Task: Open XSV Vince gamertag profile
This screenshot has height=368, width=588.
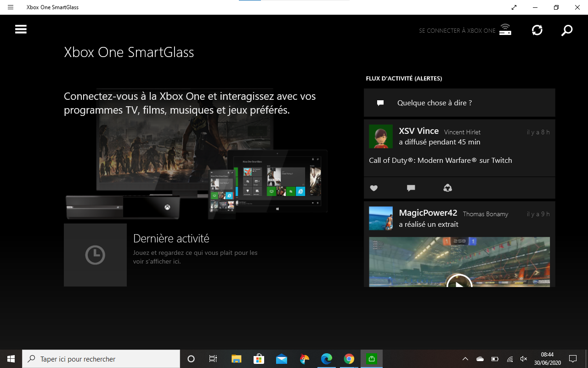Action: coord(419,131)
